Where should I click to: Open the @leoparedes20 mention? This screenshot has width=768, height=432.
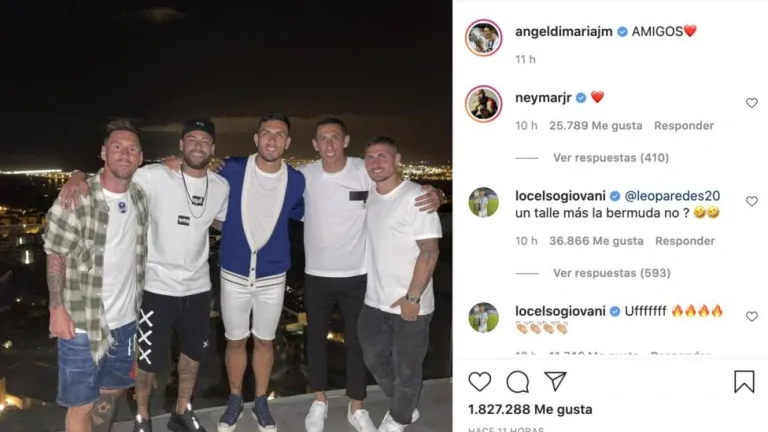(672, 196)
